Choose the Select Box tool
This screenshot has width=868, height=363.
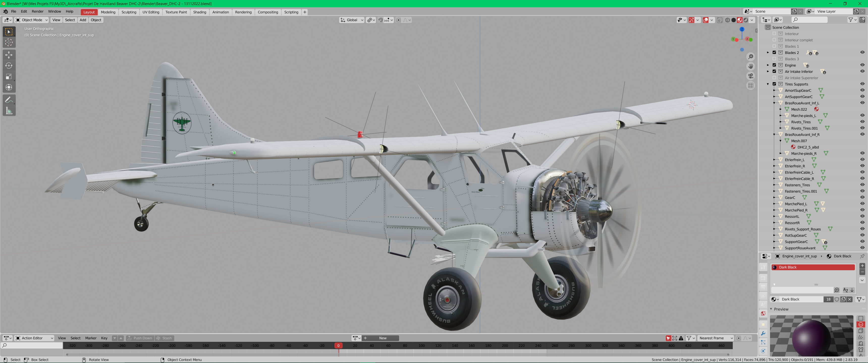(9, 32)
